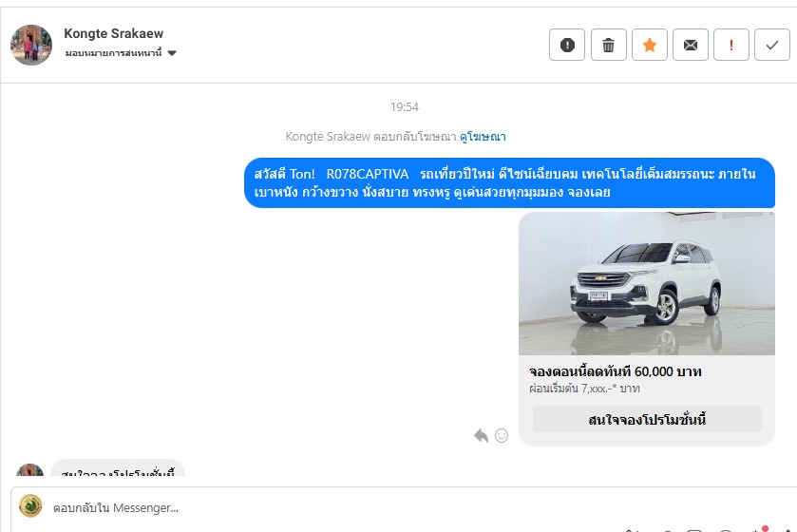Open the partly hidden incoming customer reply bubble
The width and height of the screenshot is (797, 532).
(118, 468)
